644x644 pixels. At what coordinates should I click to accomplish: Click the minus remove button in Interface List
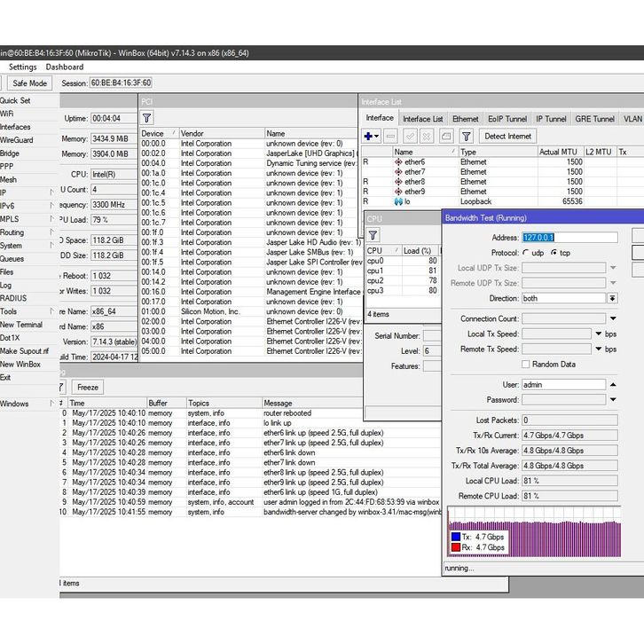391,136
